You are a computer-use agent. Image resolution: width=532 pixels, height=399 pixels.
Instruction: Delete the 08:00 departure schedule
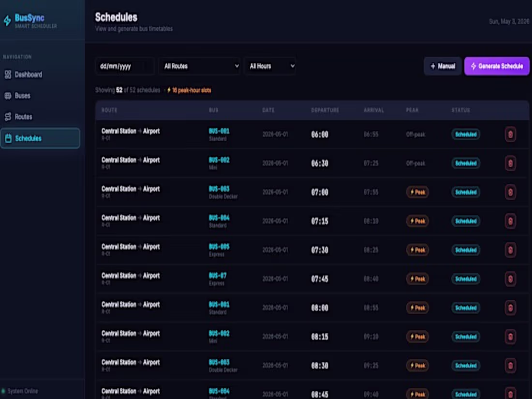click(510, 308)
